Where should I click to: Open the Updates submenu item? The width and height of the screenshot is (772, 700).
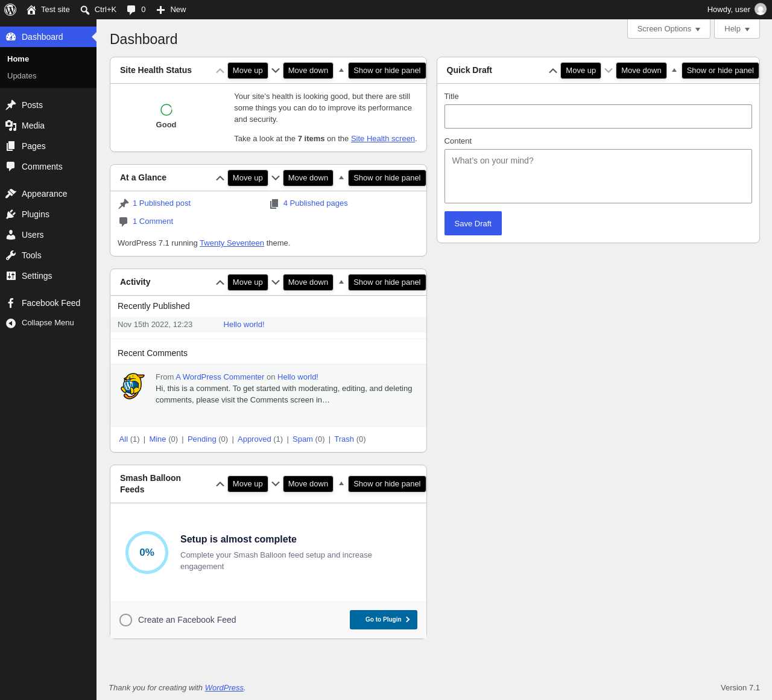tap(22, 76)
